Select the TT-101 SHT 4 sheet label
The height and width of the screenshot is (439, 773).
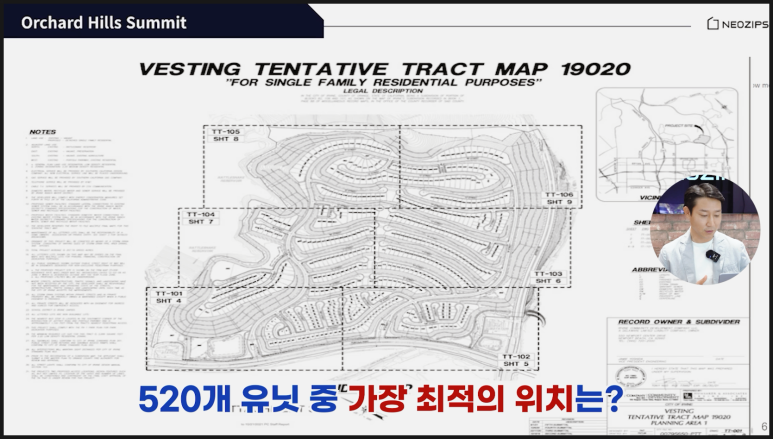click(169, 297)
